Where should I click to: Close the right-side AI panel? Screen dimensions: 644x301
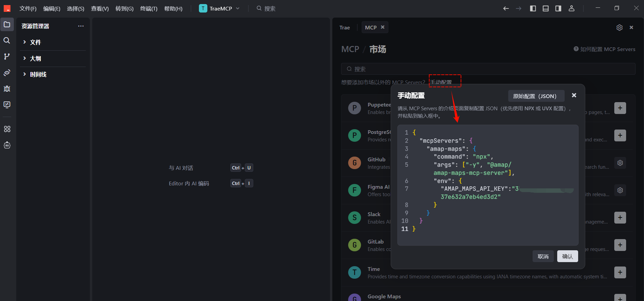tap(631, 28)
